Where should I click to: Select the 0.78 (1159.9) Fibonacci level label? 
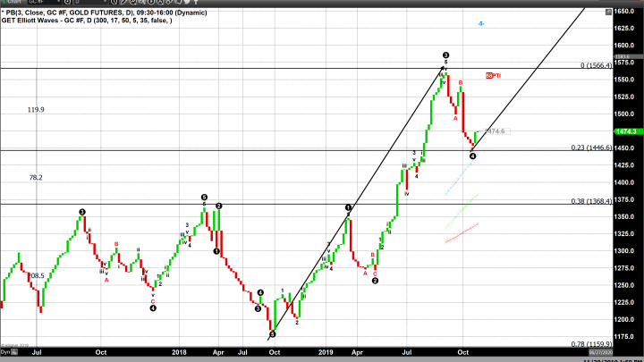591,344
